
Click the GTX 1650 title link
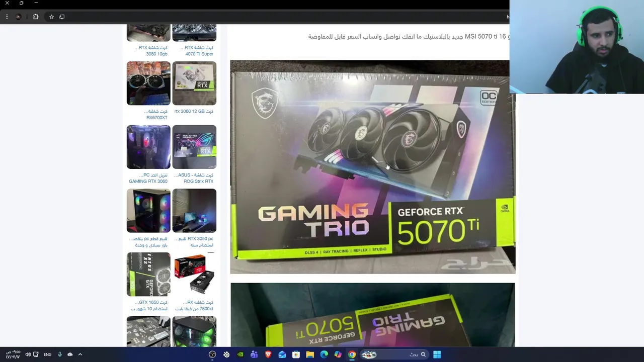149,306
